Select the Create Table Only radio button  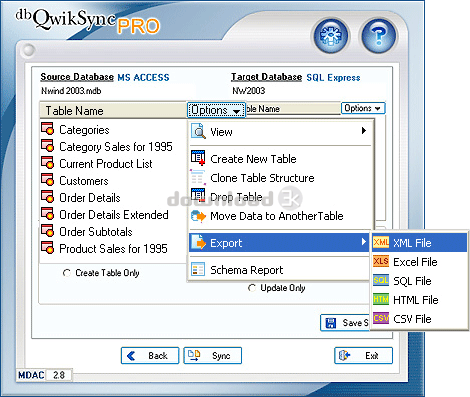pyautogui.click(x=66, y=273)
